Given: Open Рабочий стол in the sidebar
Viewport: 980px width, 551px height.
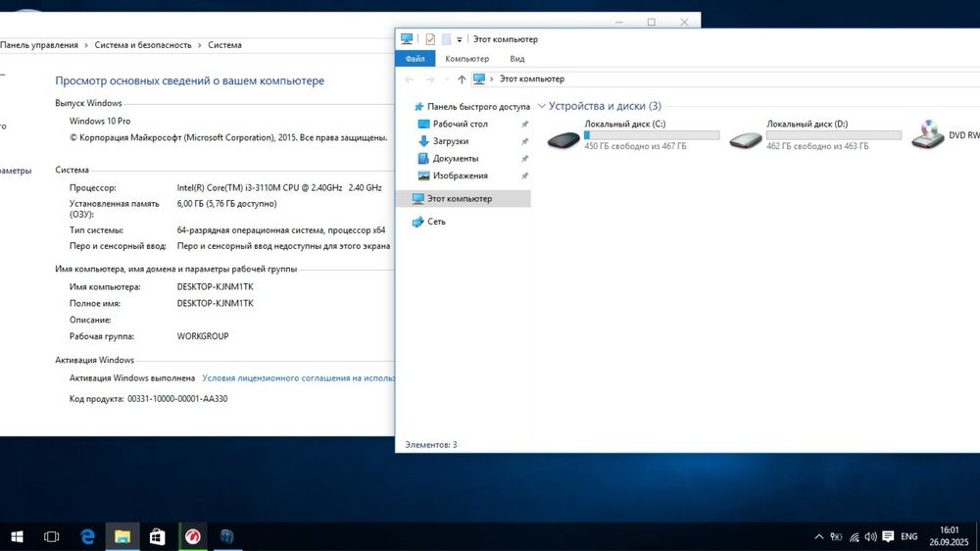Looking at the screenshot, I should click(x=460, y=124).
